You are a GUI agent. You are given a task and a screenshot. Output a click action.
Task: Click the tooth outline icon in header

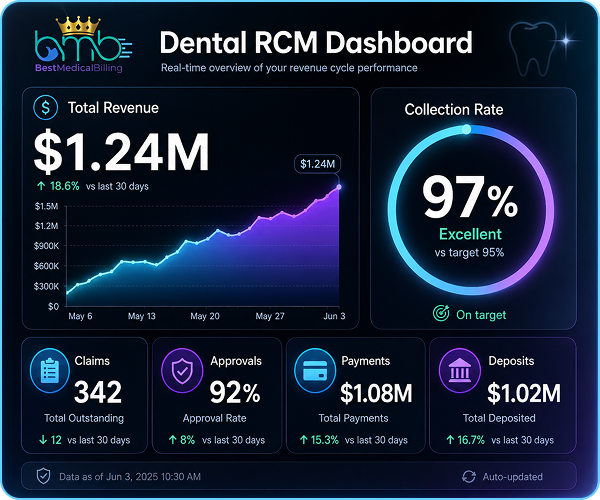(x=532, y=48)
